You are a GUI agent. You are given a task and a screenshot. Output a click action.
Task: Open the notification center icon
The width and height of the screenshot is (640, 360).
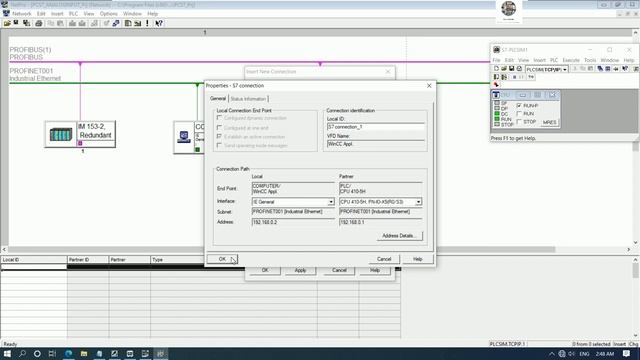point(627,353)
